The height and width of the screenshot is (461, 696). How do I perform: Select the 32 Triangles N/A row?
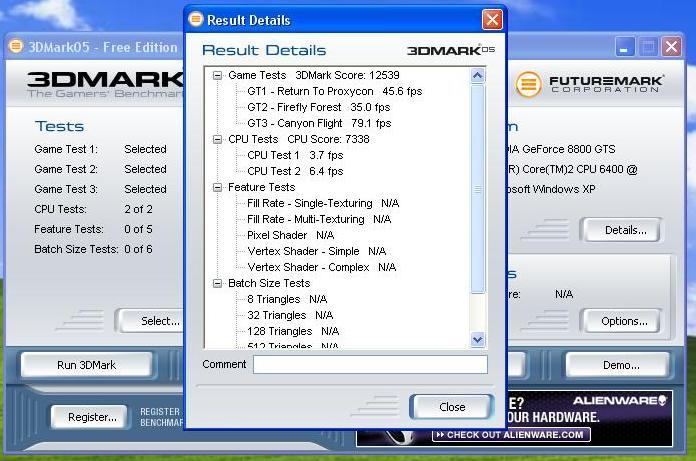tap(290, 315)
